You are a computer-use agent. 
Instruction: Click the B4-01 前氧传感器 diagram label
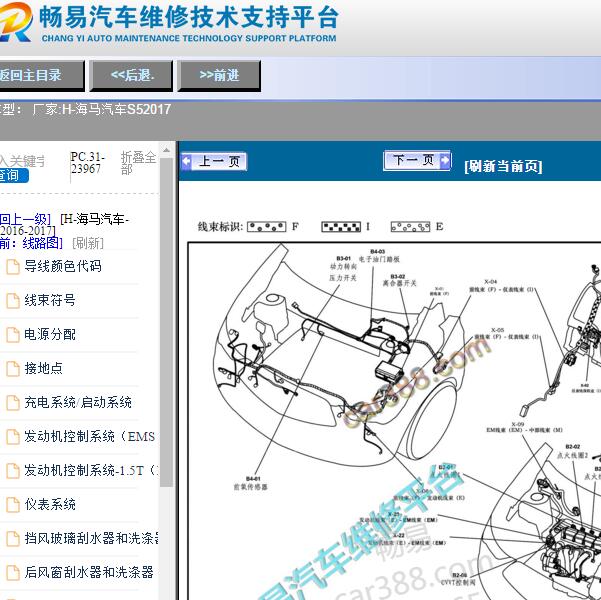(251, 483)
